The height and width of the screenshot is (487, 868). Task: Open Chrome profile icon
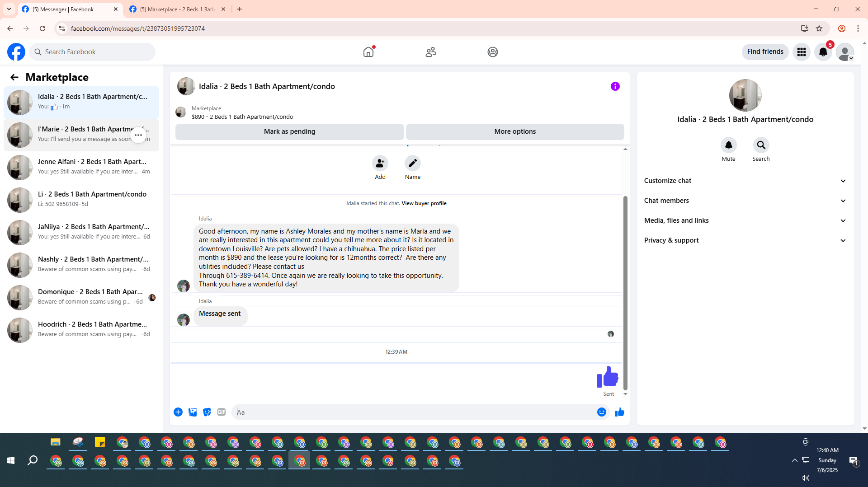[x=842, y=28]
